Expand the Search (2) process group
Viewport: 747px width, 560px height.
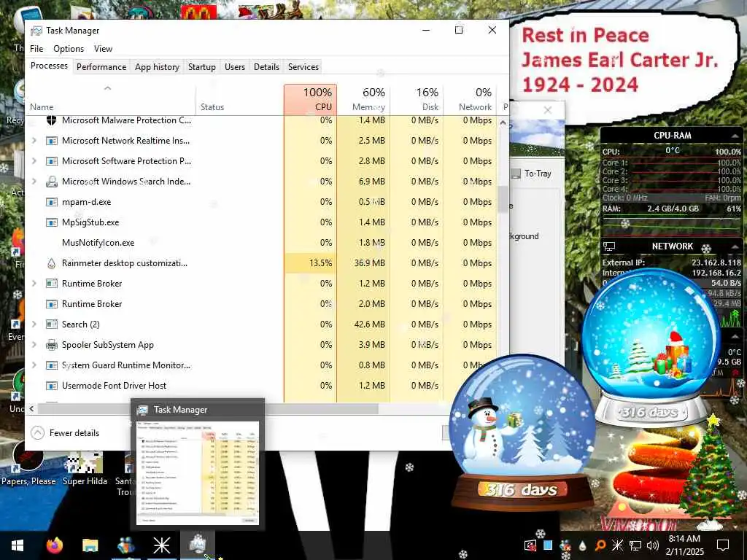[34, 324]
